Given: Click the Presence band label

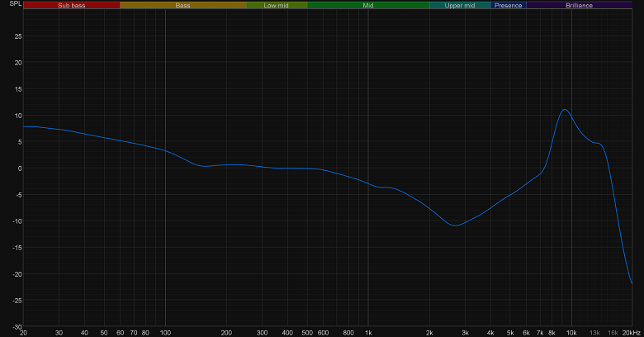Looking at the screenshot, I should pos(509,5).
